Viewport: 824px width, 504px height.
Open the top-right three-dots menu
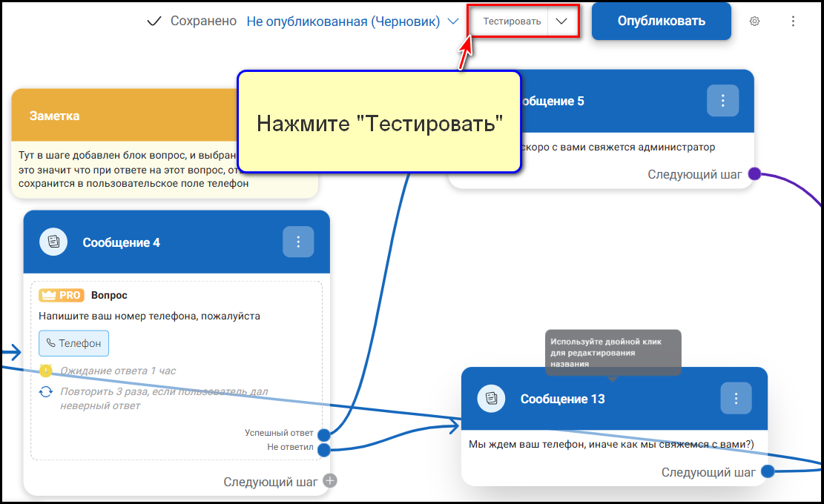[793, 21]
